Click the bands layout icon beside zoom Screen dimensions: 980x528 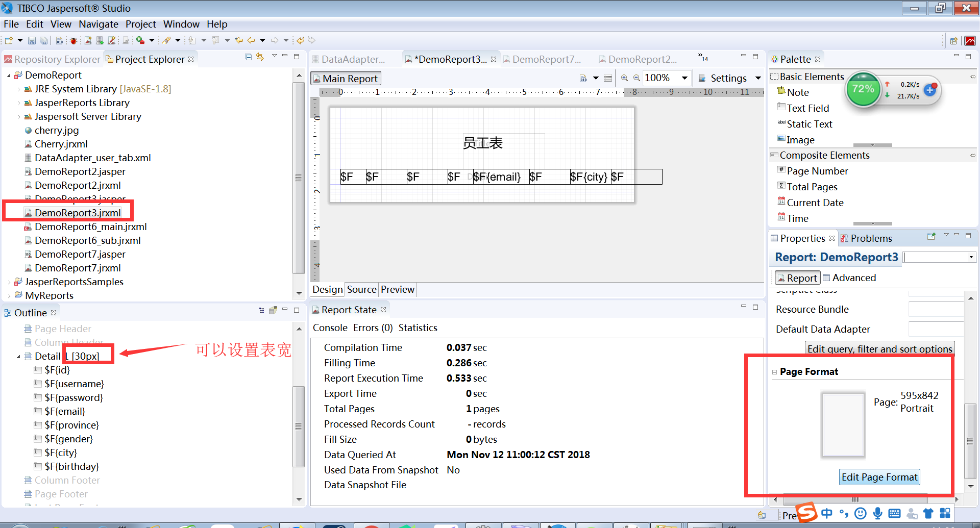(x=608, y=78)
